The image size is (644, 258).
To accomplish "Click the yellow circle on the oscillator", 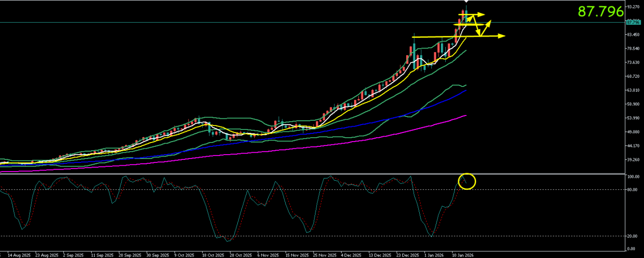I will [467, 181].
